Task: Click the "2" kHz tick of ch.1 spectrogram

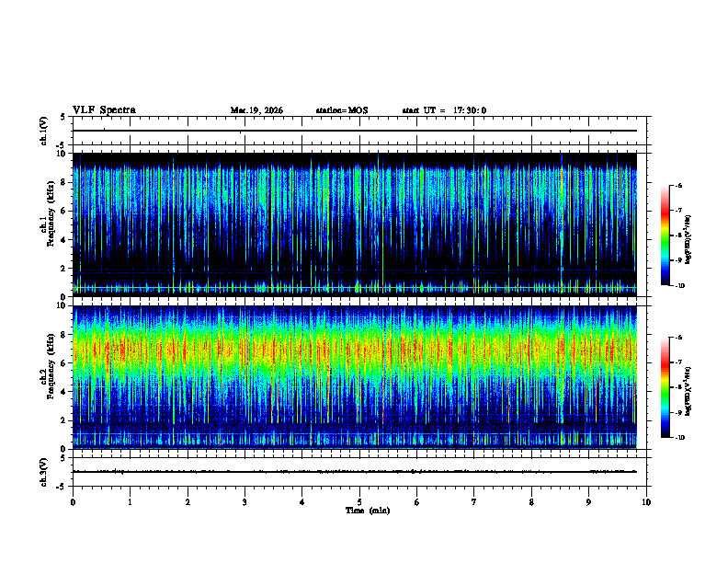Action: pyautogui.click(x=63, y=269)
